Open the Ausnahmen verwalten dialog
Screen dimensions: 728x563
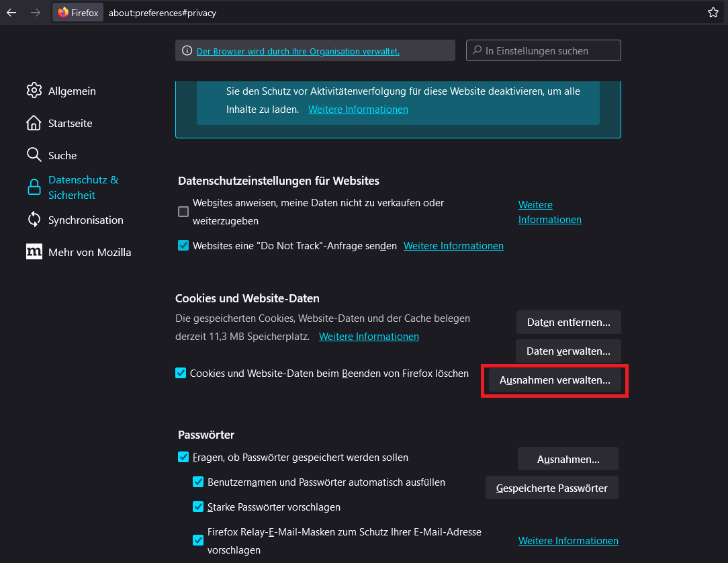(x=555, y=380)
